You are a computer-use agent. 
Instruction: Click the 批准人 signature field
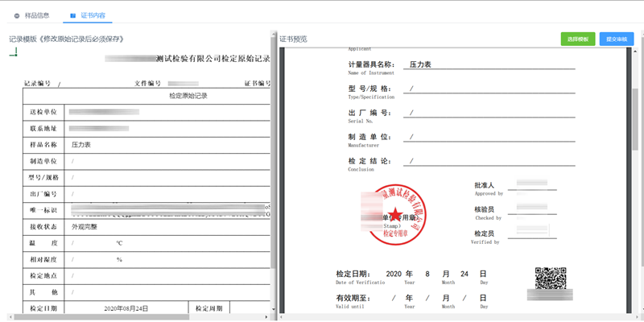(x=532, y=185)
